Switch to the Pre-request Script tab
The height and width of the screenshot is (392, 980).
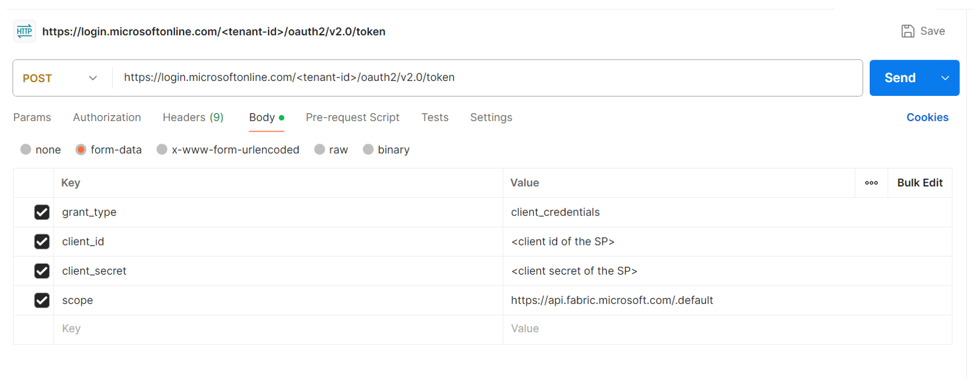click(x=352, y=117)
